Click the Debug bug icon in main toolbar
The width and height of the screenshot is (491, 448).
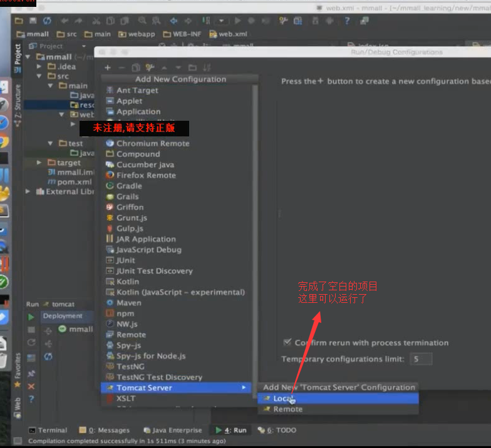[x=251, y=21]
